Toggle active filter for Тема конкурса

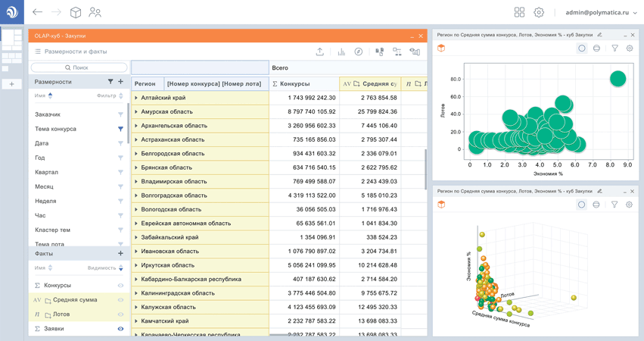(x=120, y=129)
